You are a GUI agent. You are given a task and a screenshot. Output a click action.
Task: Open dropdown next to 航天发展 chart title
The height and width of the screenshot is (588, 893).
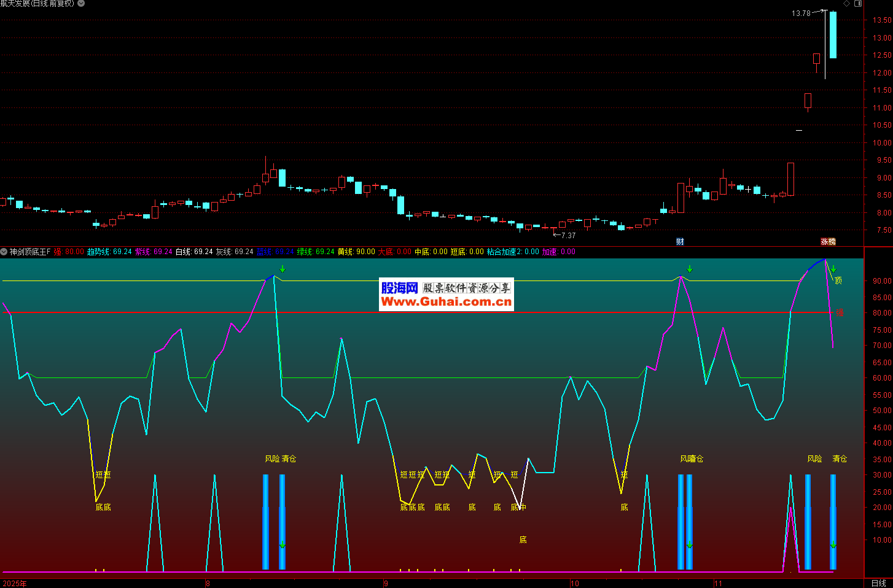(x=81, y=4)
